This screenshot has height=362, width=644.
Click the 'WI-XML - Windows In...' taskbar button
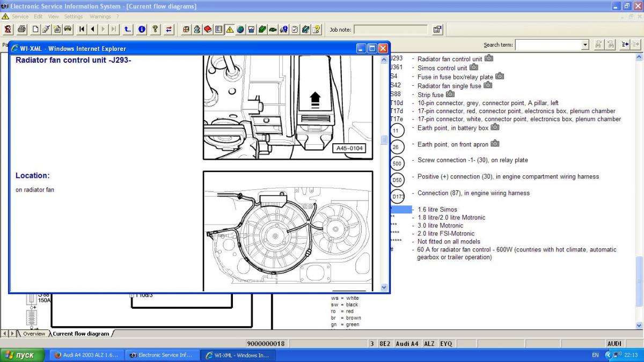point(238,355)
